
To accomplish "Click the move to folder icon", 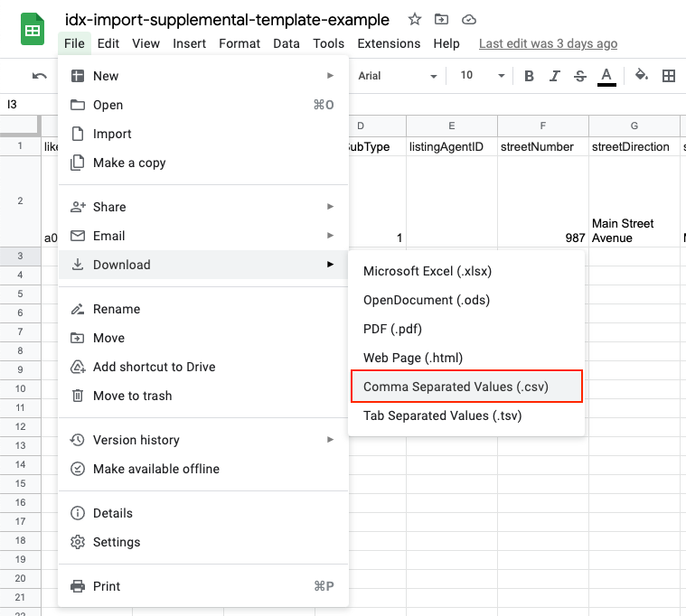I will [441, 19].
